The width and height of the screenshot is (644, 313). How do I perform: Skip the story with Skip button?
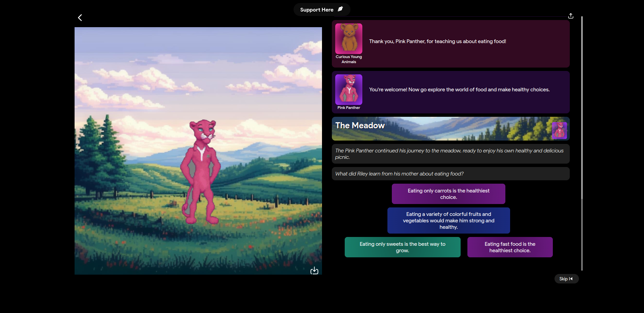pos(566,279)
